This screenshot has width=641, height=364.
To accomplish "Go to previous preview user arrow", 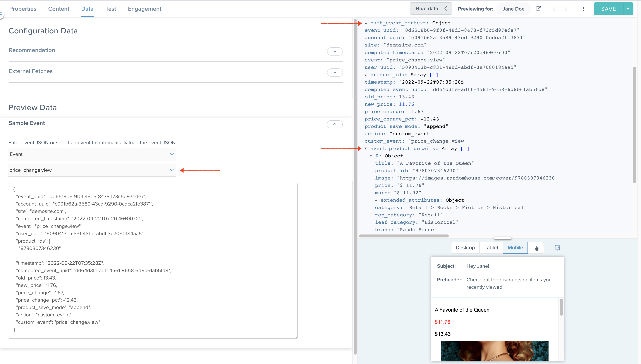I will point(554,9).
